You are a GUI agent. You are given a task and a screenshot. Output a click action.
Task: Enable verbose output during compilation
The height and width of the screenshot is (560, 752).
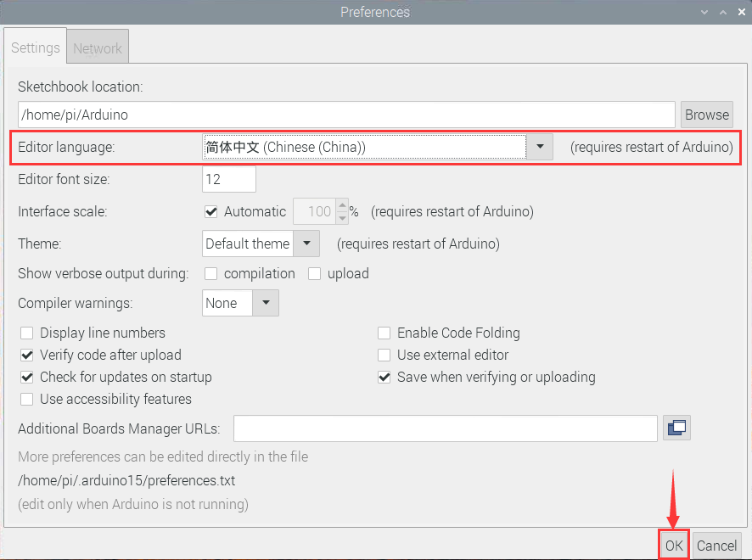point(211,274)
